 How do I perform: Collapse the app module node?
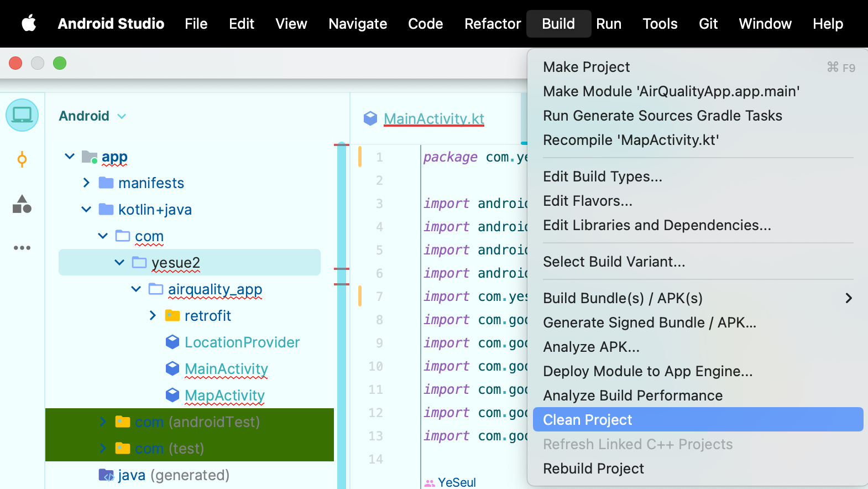(x=70, y=157)
